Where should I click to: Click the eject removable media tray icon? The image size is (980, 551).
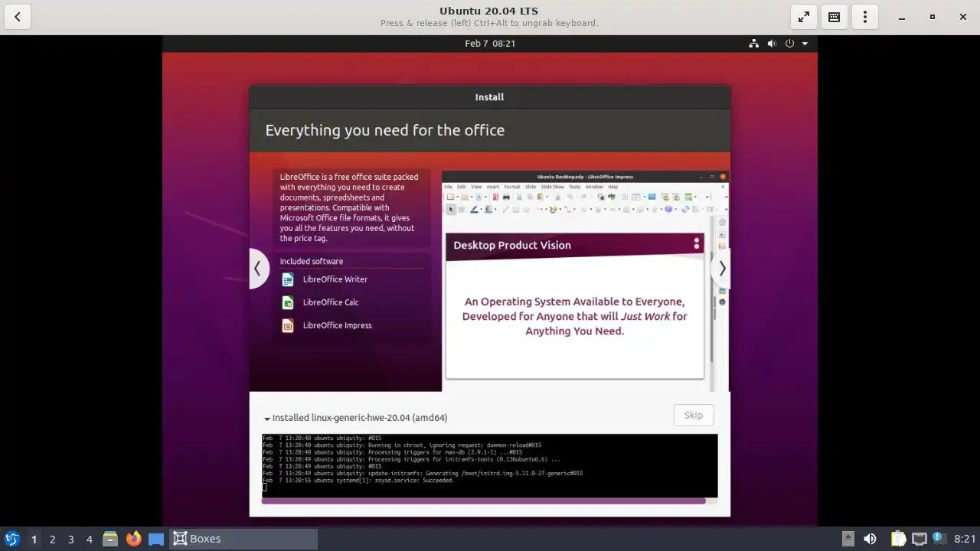point(848,539)
